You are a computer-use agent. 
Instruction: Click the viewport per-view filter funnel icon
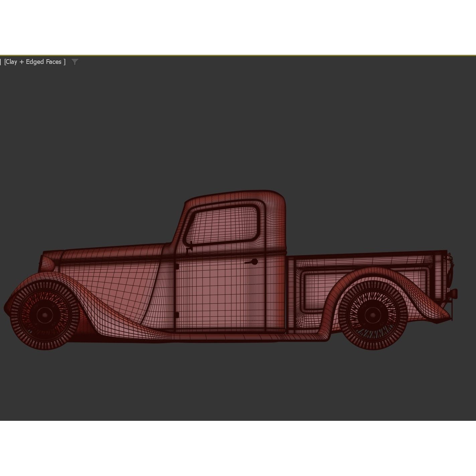click(x=75, y=62)
